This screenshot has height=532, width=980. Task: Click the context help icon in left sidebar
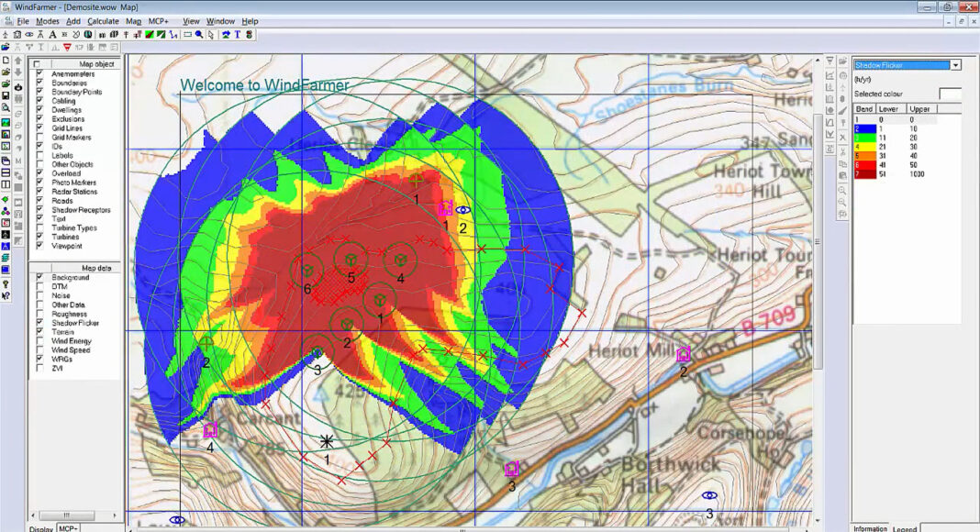[x=6, y=295]
